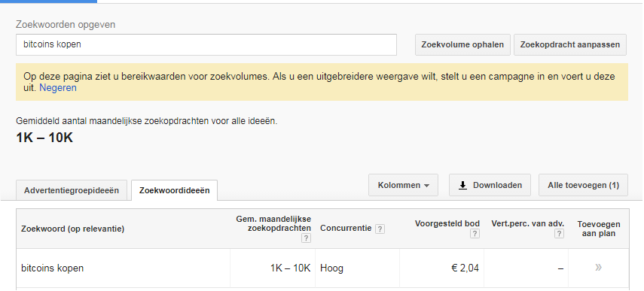Screen dimensions: 644x291
Task: Add bitcoins kopen to plan via double-arrow icon
Action: [598, 268]
